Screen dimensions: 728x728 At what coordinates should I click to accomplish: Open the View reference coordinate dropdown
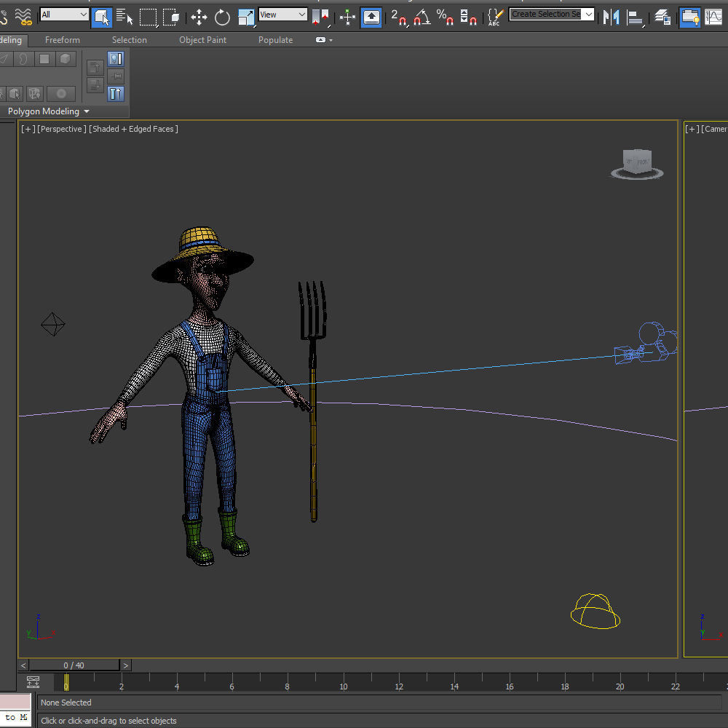click(282, 15)
